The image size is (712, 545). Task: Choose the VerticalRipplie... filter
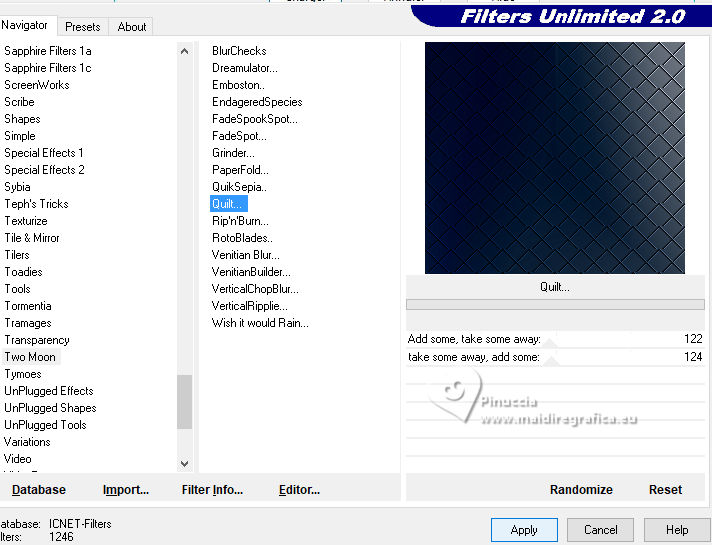coord(250,306)
